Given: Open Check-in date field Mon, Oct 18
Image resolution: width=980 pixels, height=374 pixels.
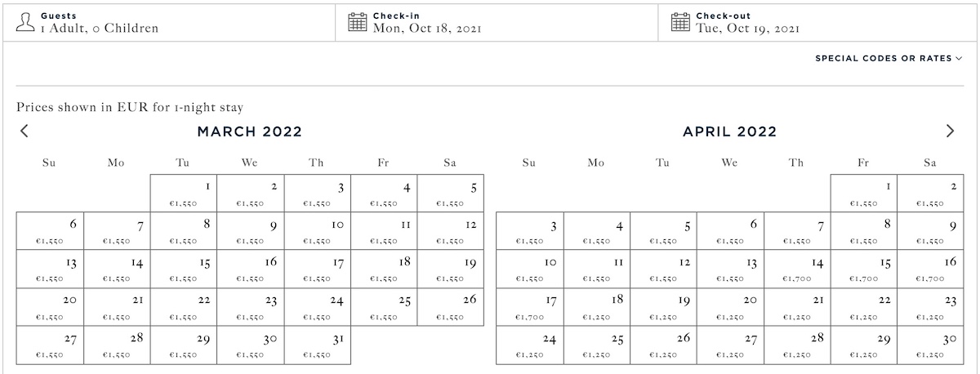Looking at the screenshot, I should (497, 21).
